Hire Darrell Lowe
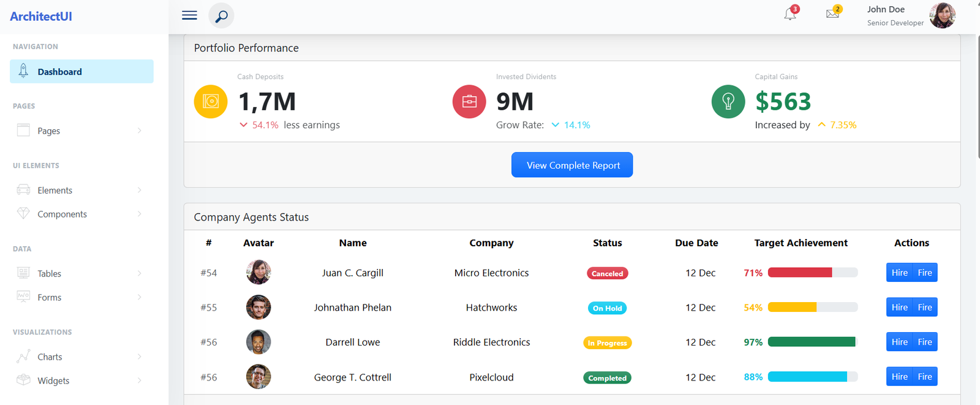 899,342
